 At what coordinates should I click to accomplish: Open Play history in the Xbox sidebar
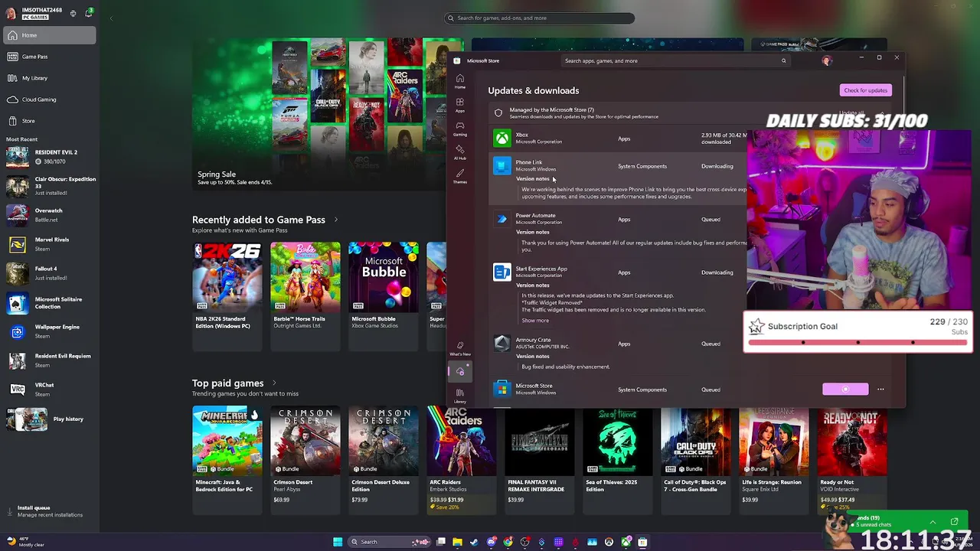pos(50,419)
